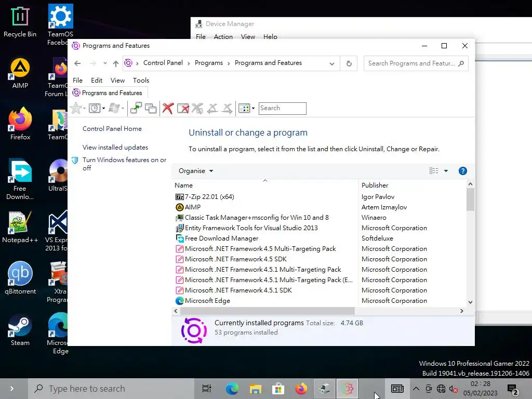Open the view options dropdown arrow
Image resolution: width=532 pixels, height=399 pixels.
point(446,171)
